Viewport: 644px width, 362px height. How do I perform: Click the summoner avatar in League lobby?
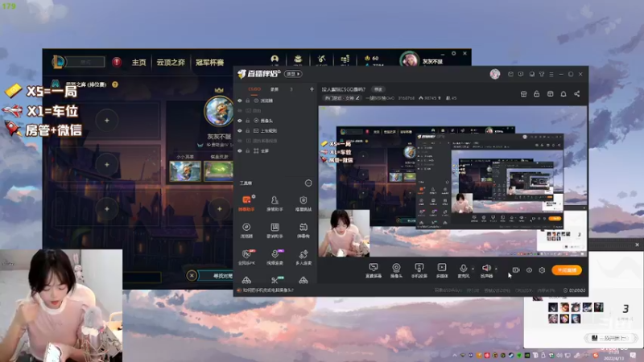click(x=219, y=111)
